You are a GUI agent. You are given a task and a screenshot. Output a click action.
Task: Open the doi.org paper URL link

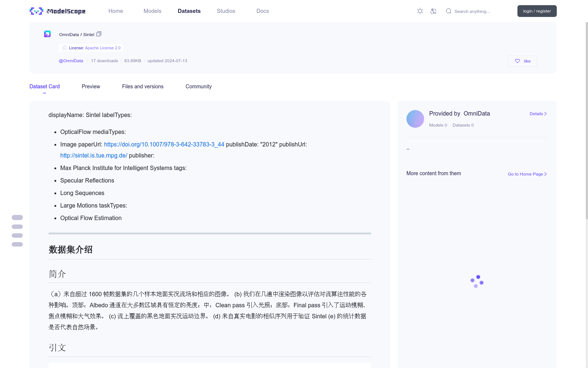coord(164,145)
